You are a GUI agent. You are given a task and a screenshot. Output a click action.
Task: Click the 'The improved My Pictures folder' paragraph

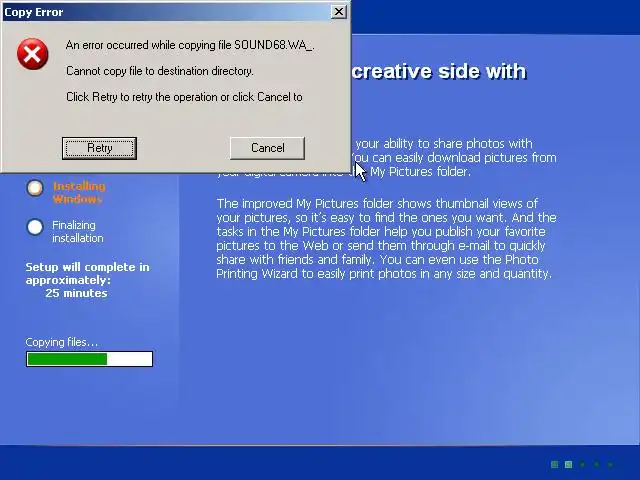(x=386, y=238)
